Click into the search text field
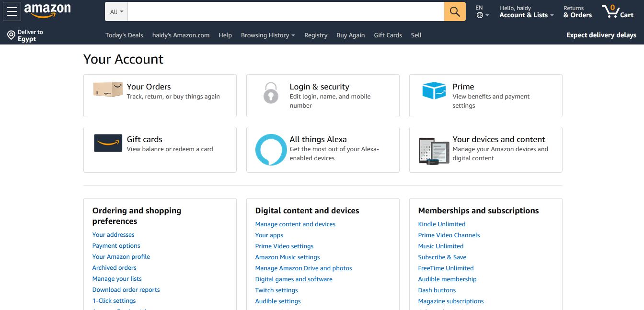The image size is (644, 310). click(286, 11)
